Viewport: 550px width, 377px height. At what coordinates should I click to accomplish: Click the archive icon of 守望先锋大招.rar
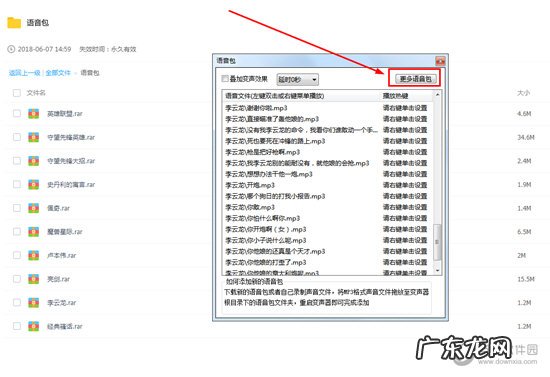pyautogui.click(x=33, y=161)
